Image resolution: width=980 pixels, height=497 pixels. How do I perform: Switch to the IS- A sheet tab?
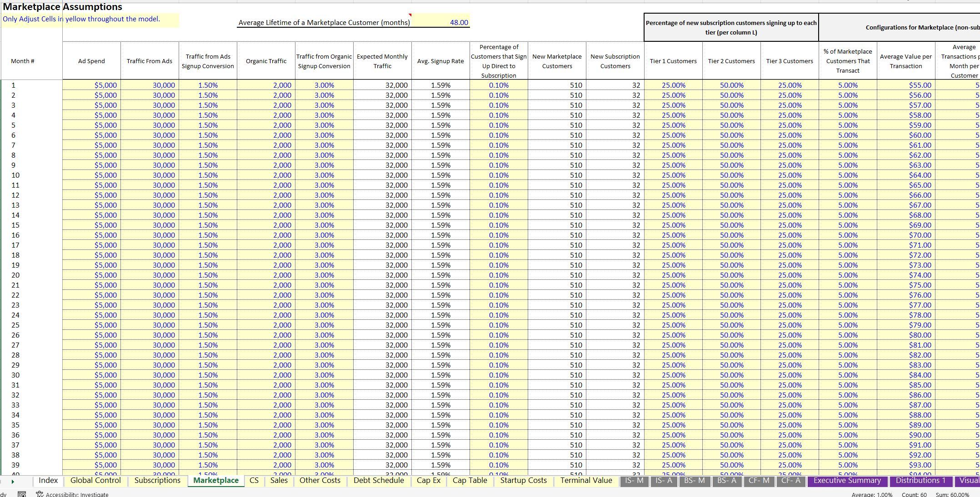pos(664,481)
